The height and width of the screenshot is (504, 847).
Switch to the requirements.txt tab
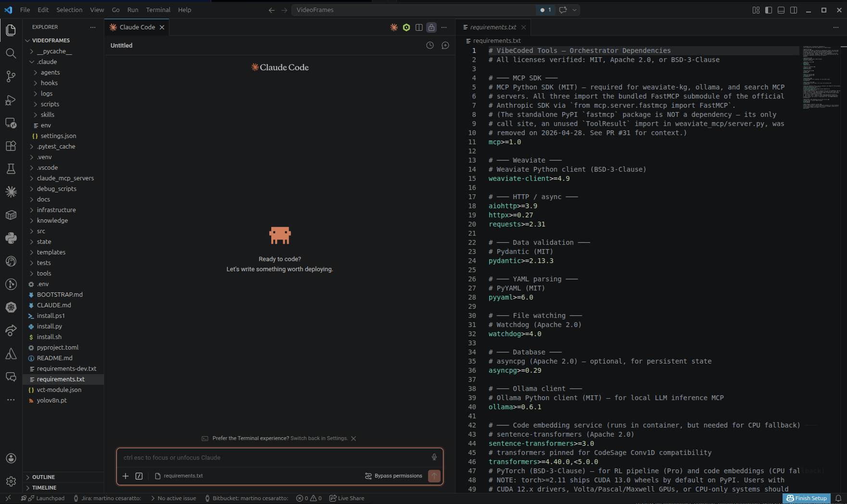coord(493,27)
